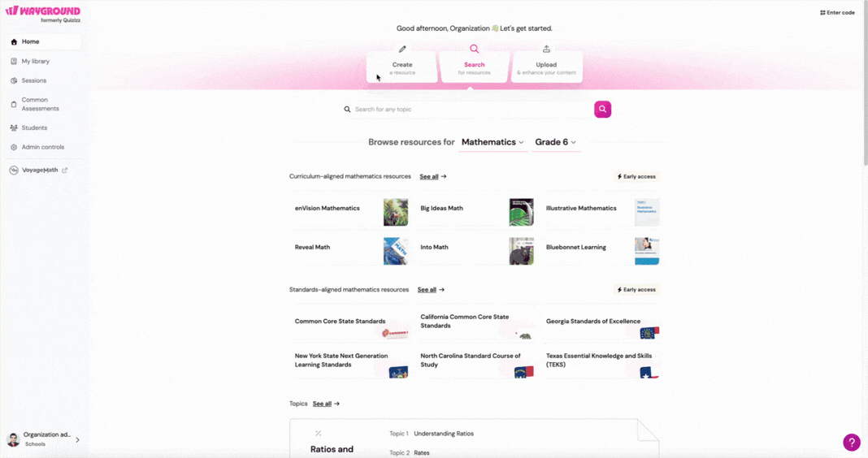This screenshot has height=458, width=868.
Task: Click the Texas state flag icon
Action: pos(649,373)
